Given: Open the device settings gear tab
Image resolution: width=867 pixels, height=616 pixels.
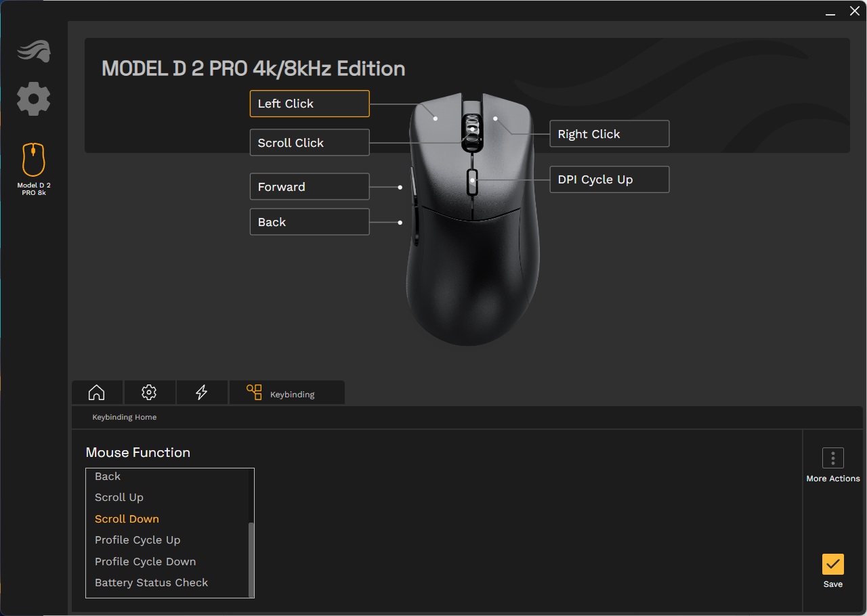Looking at the screenshot, I should (149, 393).
